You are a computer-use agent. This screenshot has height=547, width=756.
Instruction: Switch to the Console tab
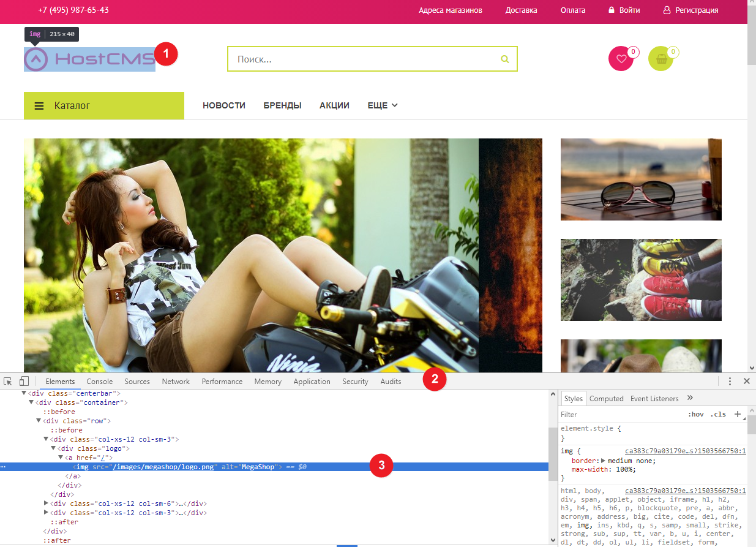99,381
